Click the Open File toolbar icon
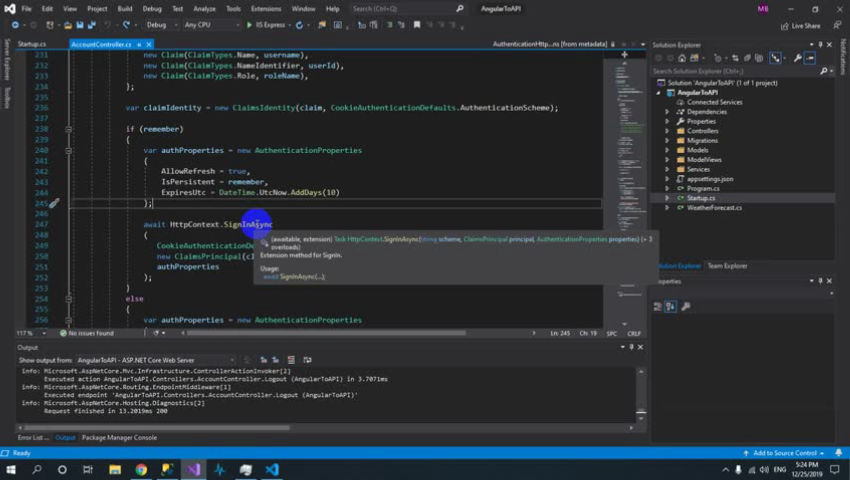The width and height of the screenshot is (850, 480). coord(68,25)
